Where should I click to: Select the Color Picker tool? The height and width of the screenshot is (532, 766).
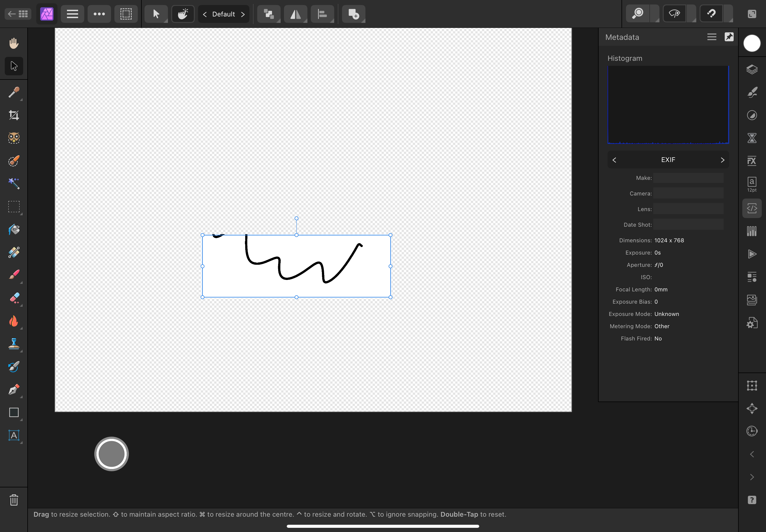pyautogui.click(x=14, y=92)
